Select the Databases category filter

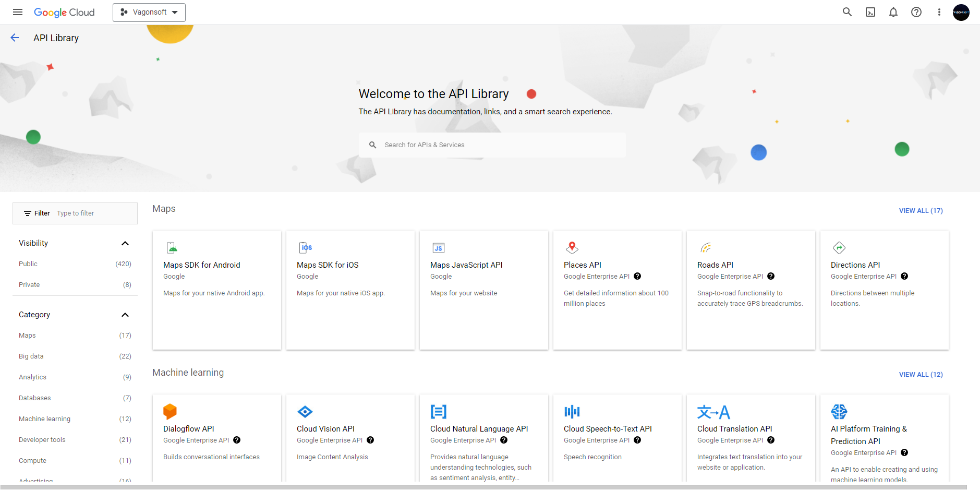coord(75,398)
